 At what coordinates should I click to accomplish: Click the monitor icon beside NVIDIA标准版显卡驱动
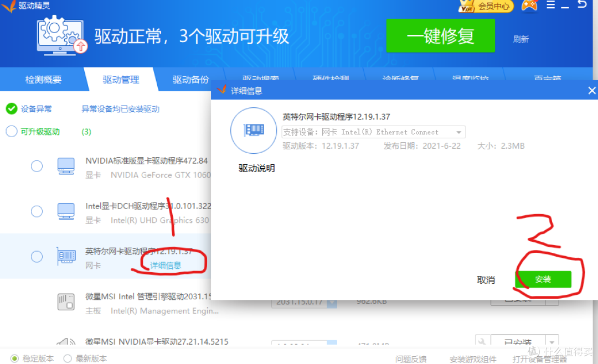66,166
